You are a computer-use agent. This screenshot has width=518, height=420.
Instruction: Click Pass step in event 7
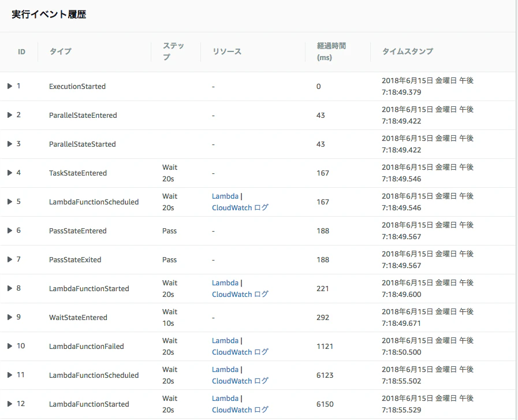pyautogui.click(x=169, y=260)
